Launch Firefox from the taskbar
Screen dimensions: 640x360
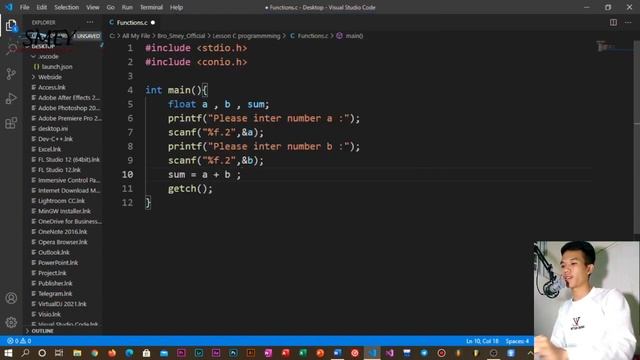point(112,353)
